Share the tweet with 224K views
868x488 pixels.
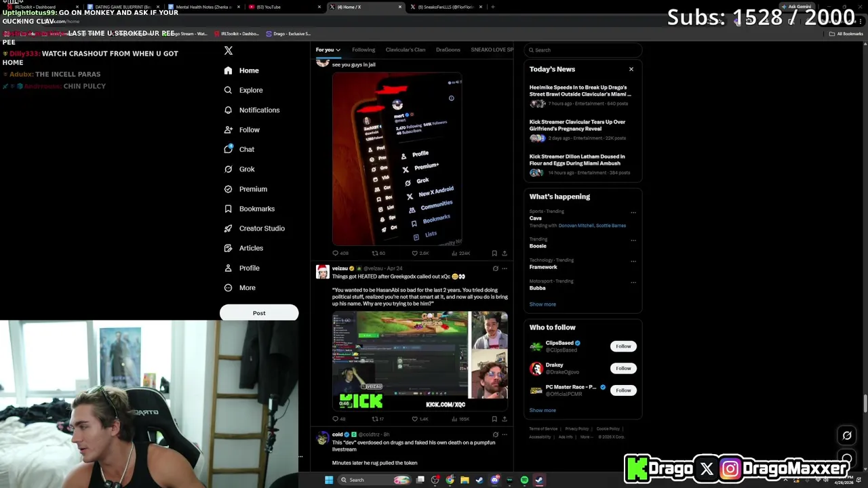504,253
